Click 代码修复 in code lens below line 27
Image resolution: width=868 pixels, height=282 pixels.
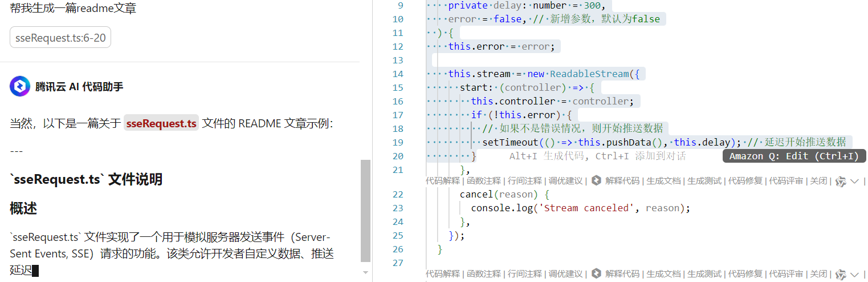[745, 274]
